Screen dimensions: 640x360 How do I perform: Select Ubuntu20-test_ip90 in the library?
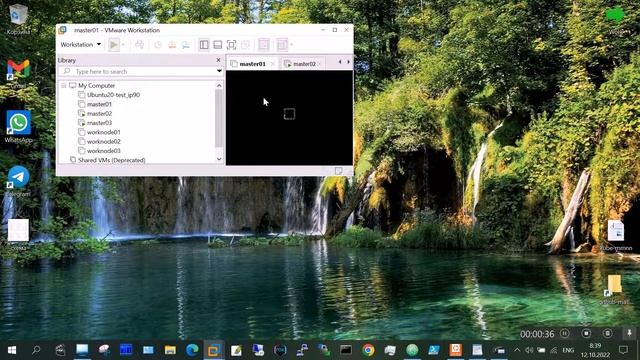[113, 95]
